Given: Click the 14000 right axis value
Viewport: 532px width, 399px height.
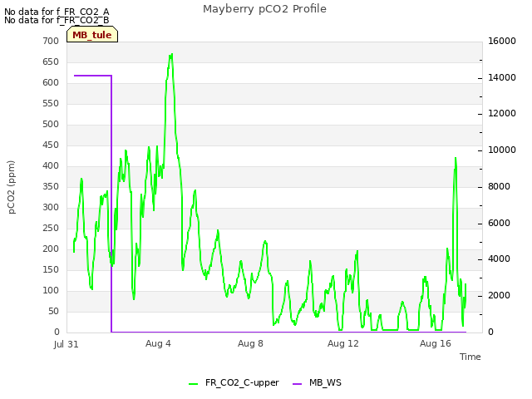Looking at the screenshot, I should tap(502, 77).
